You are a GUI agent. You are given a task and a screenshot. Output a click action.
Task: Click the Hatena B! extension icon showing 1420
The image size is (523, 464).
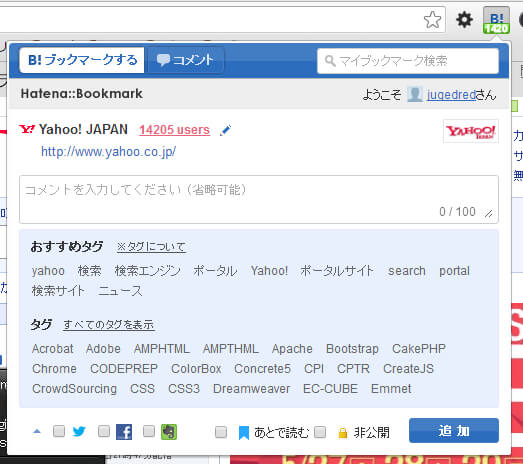(496, 20)
